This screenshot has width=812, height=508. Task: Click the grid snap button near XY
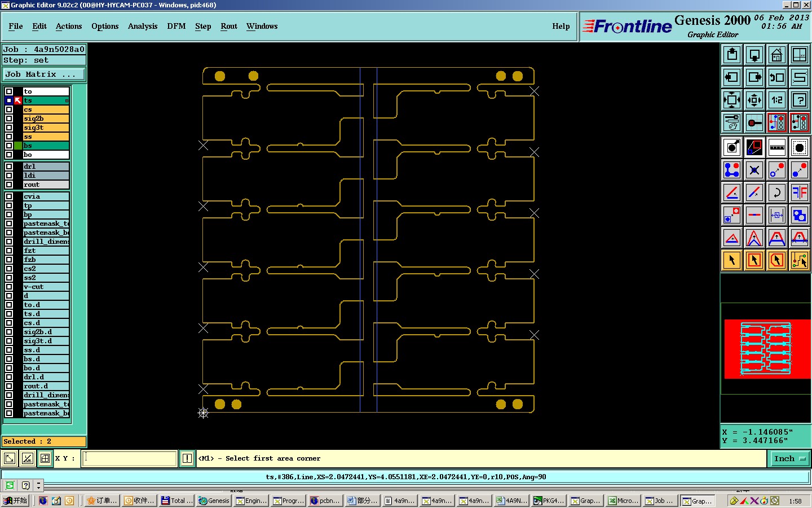coord(45,458)
